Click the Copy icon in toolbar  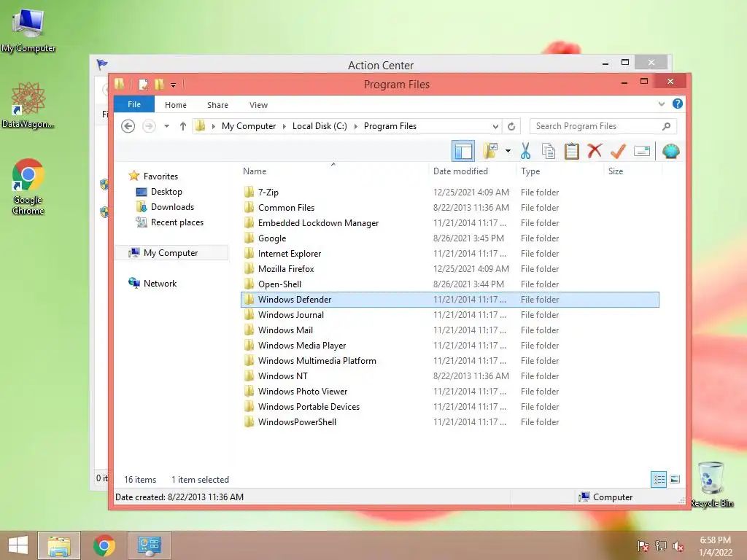[x=549, y=152]
